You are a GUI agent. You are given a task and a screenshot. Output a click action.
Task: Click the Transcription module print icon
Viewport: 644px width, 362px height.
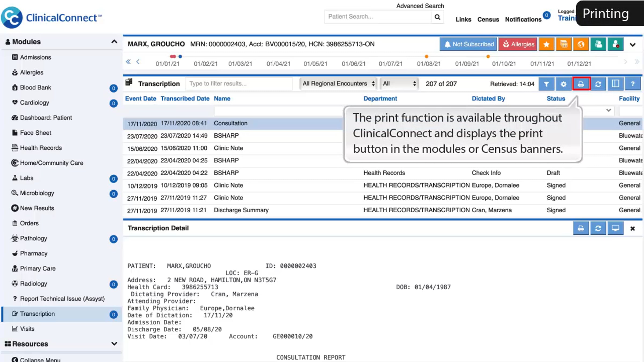tap(581, 84)
